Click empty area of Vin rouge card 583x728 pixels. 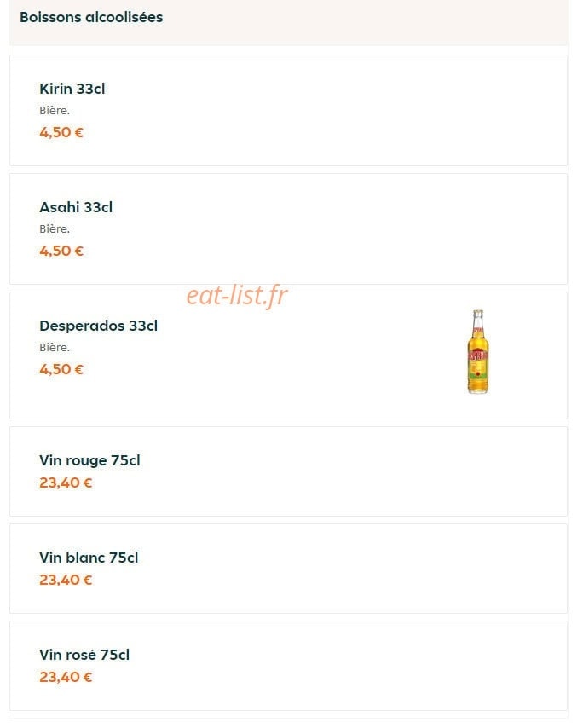point(348,471)
